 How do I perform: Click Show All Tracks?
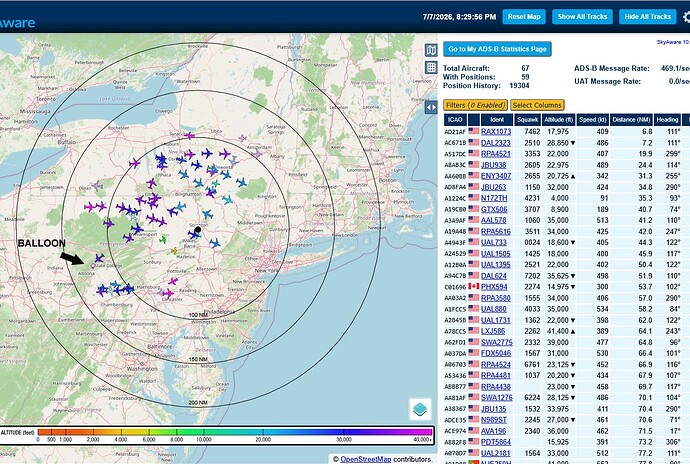[x=582, y=17]
